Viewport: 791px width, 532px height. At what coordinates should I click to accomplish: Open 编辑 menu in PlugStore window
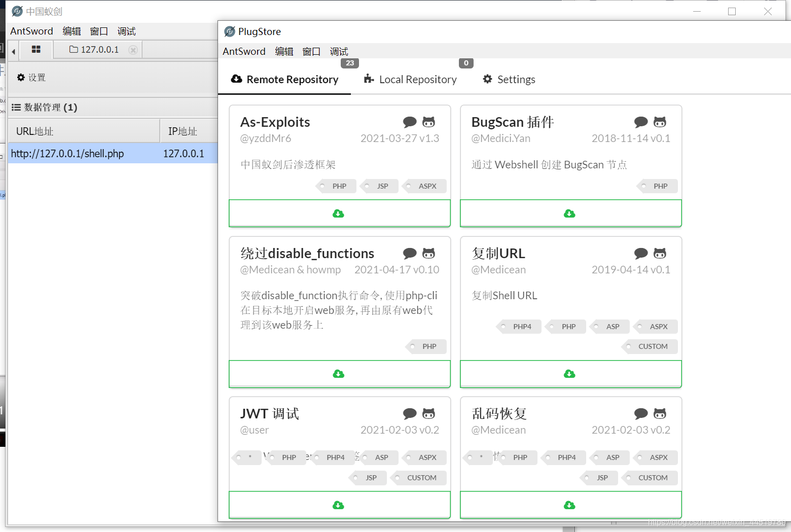pos(284,51)
